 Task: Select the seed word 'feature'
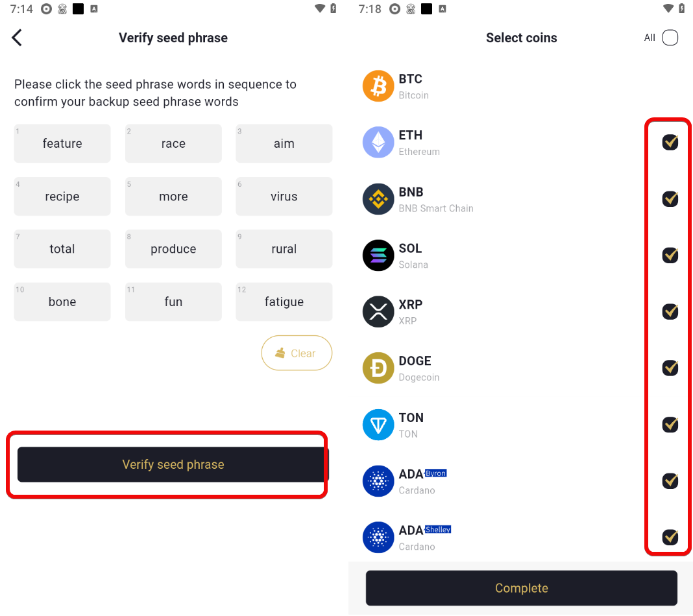[62, 143]
